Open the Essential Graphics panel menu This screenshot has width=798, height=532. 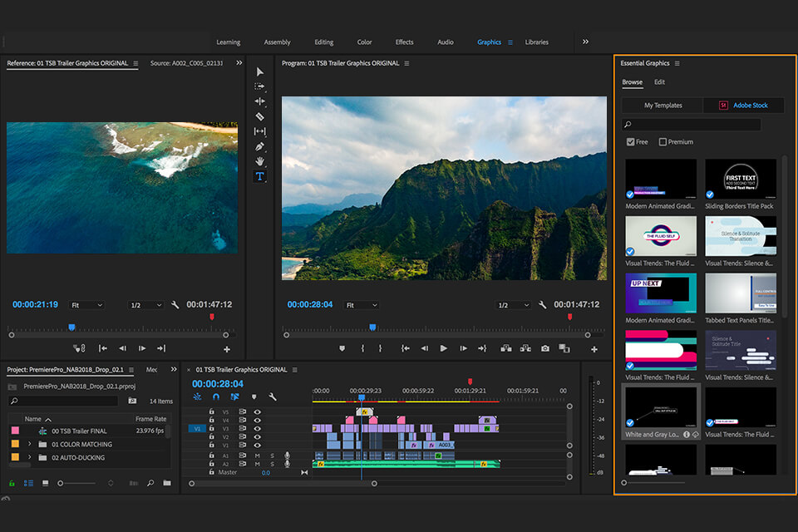(675, 63)
